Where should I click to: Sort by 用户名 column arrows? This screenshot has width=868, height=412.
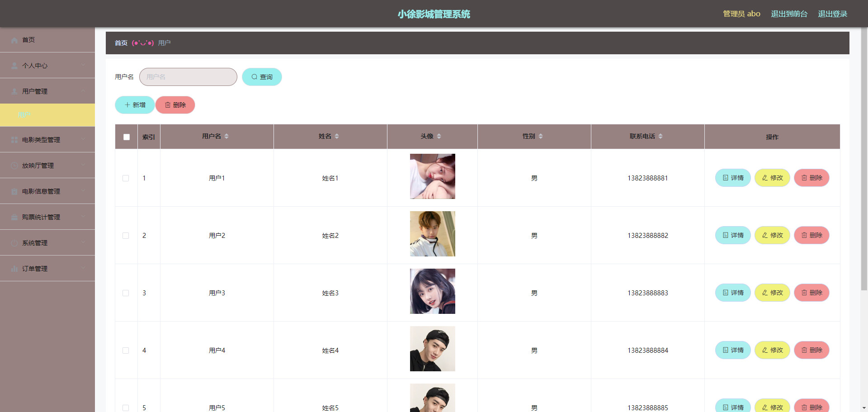coord(226,136)
